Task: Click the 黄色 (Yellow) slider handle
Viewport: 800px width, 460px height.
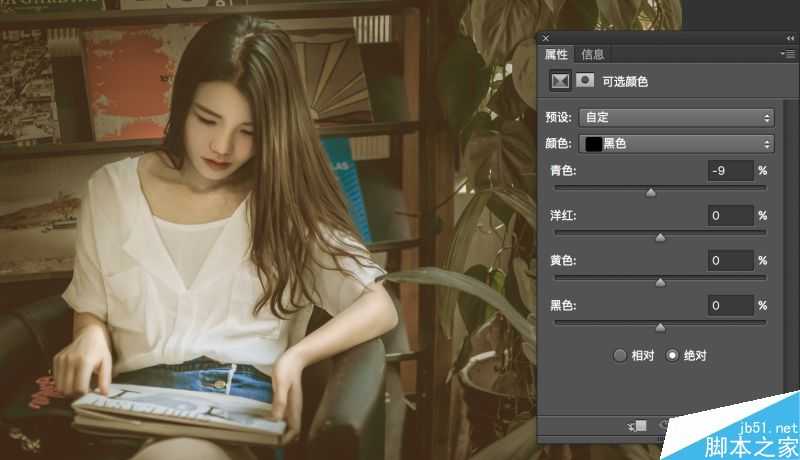Action: pyautogui.click(x=660, y=282)
